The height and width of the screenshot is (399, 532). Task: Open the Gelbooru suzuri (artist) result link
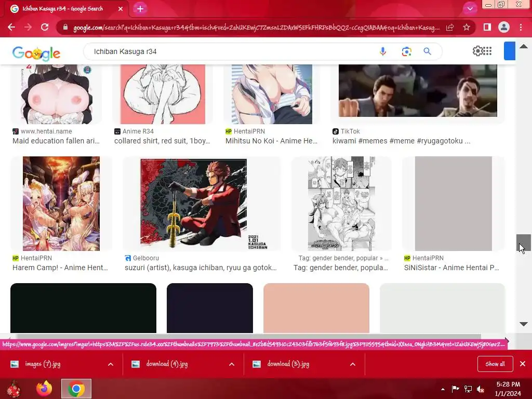pos(201,268)
